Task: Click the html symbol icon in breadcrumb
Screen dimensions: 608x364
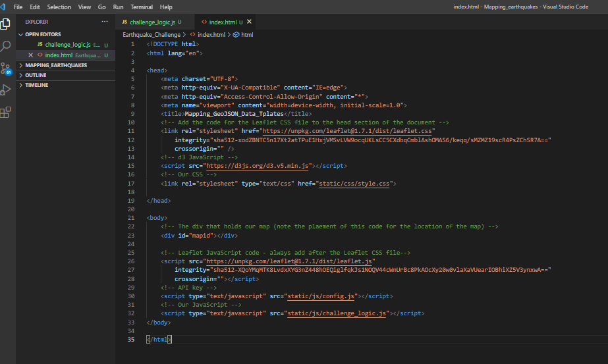Action: pos(236,34)
